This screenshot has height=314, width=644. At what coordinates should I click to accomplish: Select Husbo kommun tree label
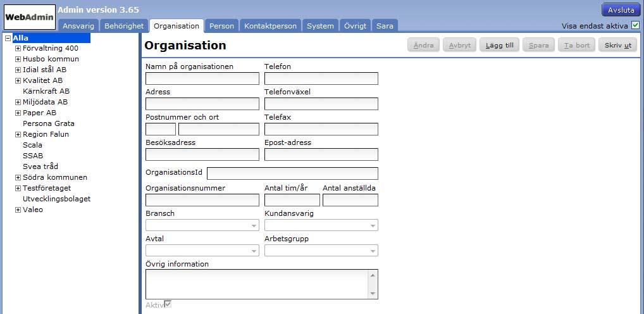51,59
